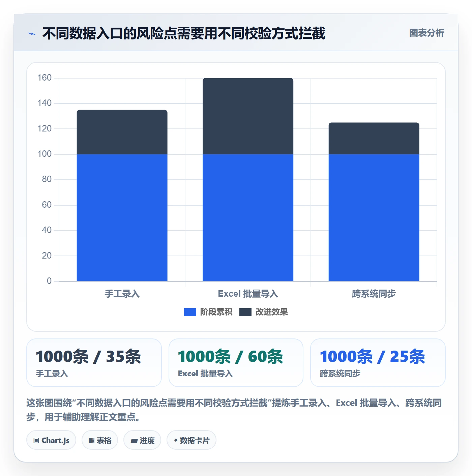Click the 跨系统同步 x-axis label
The width and height of the screenshot is (472, 476).
(x=374, y=294)
